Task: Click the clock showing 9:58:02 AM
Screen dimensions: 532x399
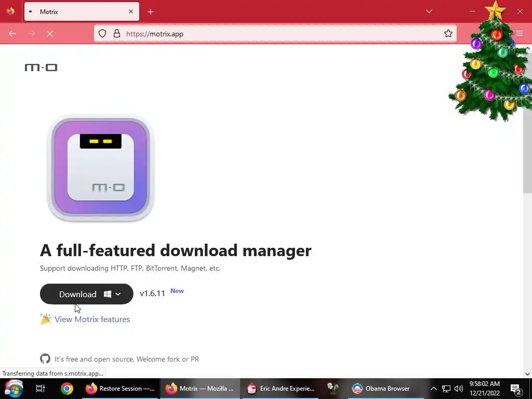Action: (485, 389)
